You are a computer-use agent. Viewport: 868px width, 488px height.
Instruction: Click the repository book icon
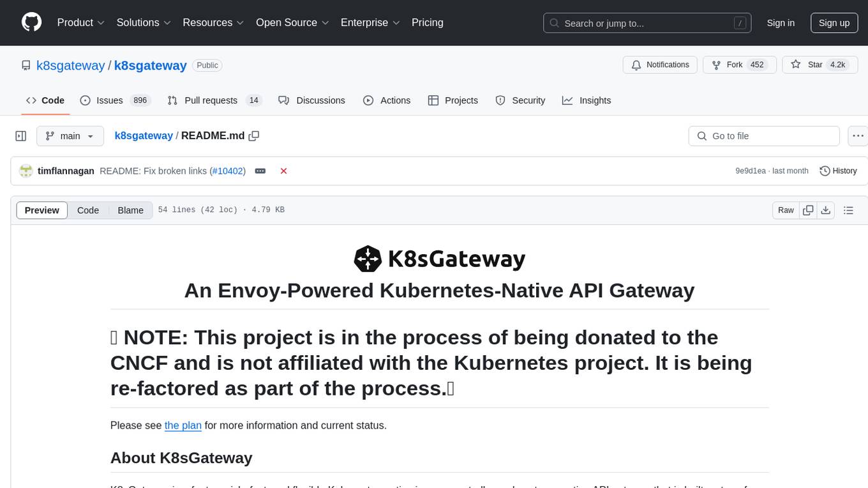pyautogui.click(x=26, y=65)
